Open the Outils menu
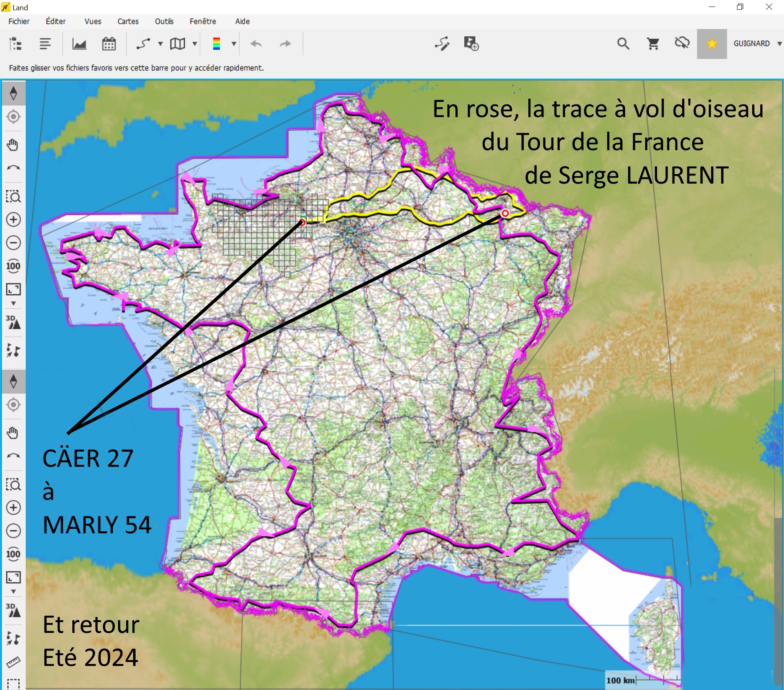Image resolution: width=784 pixels, height=690 pixels. click(164, 21)
